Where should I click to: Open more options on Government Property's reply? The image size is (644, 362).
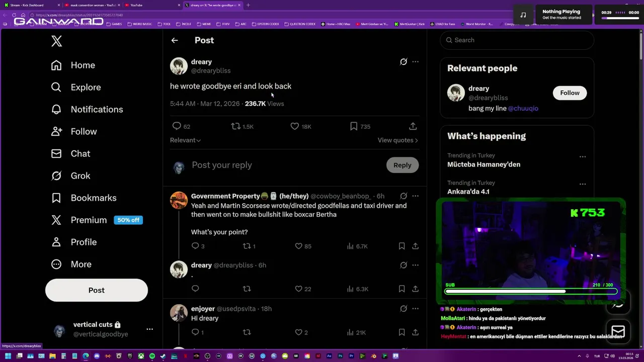(x=415, y=196)
